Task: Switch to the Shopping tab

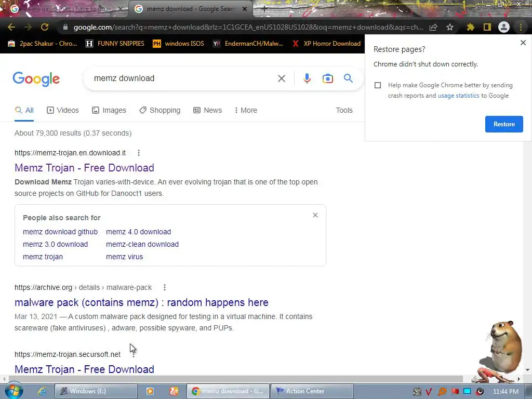Action: click(160, 110)
